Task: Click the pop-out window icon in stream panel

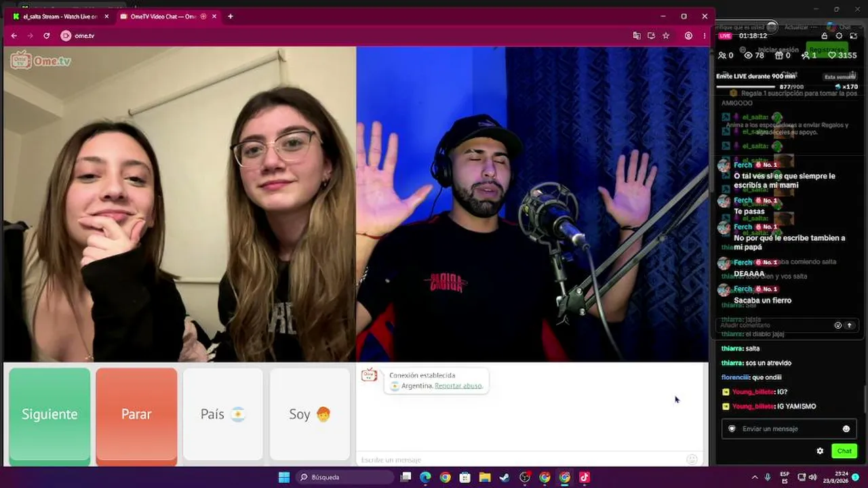Action: pyautogui.click(x=853, y=36)
